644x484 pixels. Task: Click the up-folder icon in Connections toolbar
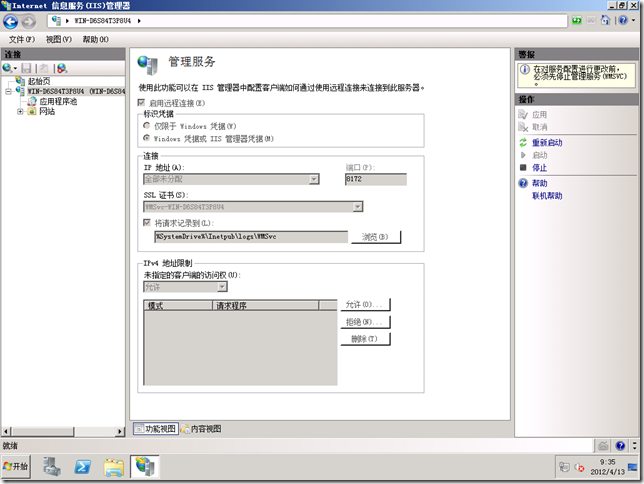click(44, 68)
